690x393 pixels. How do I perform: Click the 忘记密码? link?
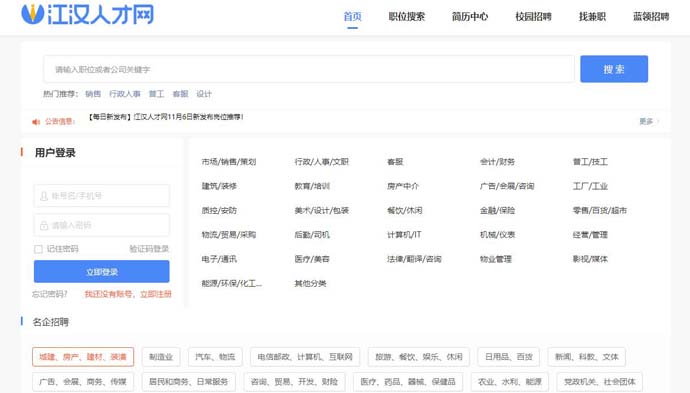click(50, 294)
